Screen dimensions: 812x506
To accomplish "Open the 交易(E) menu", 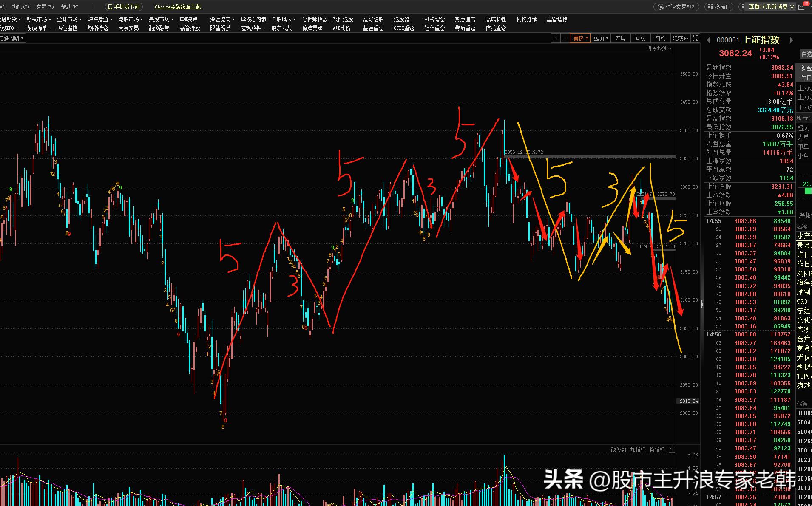I will [45, 7].
